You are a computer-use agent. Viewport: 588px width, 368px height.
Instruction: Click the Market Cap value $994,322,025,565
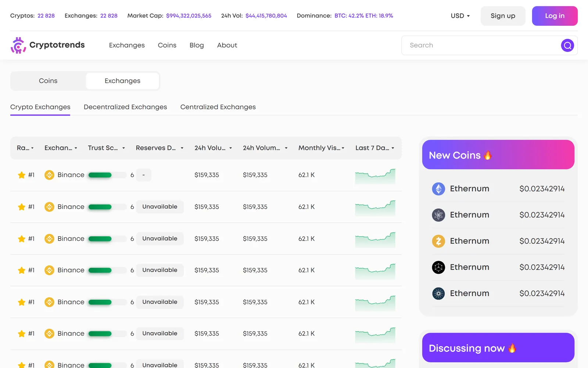[189, 16]
